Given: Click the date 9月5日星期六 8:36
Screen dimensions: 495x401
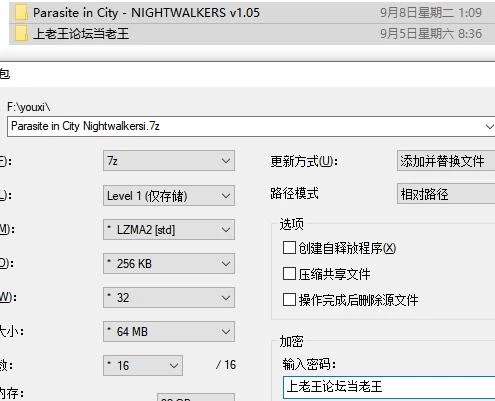Looking at the screenshot, I should (431, 34).
